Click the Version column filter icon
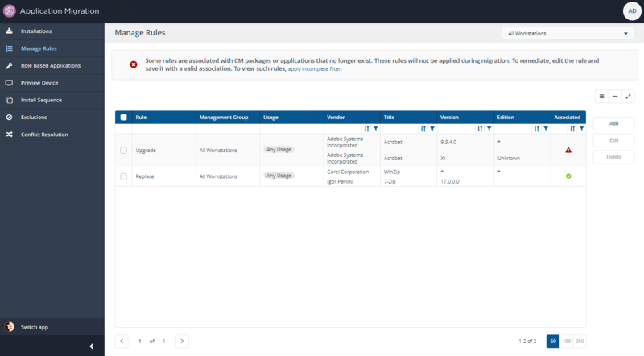 point(488,128)
